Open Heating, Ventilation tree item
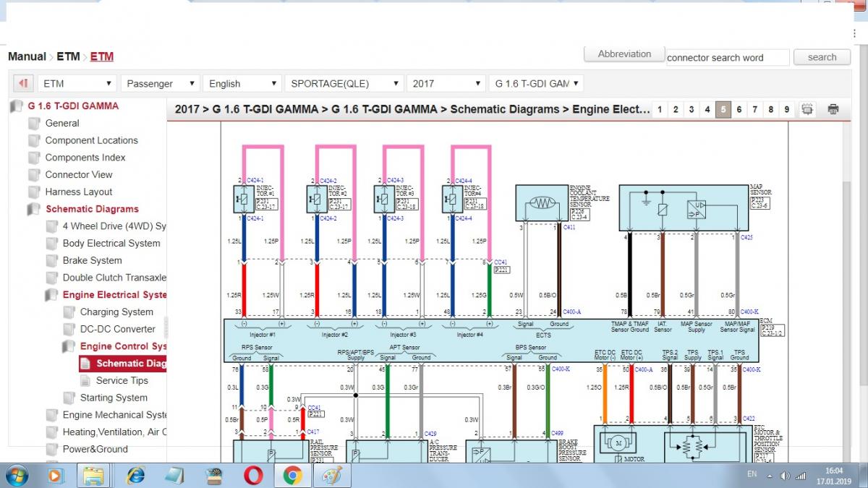The width and height of the screenshot is (868, 488). click(x=114, y=432)
